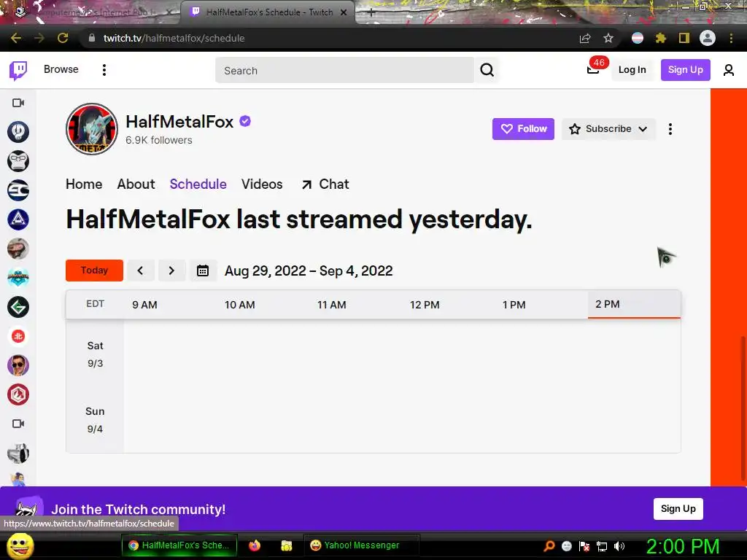This screenshot has height=560, width=747.
Task: Open the red hexagon logo channel in sidebar
Action: 18,394
